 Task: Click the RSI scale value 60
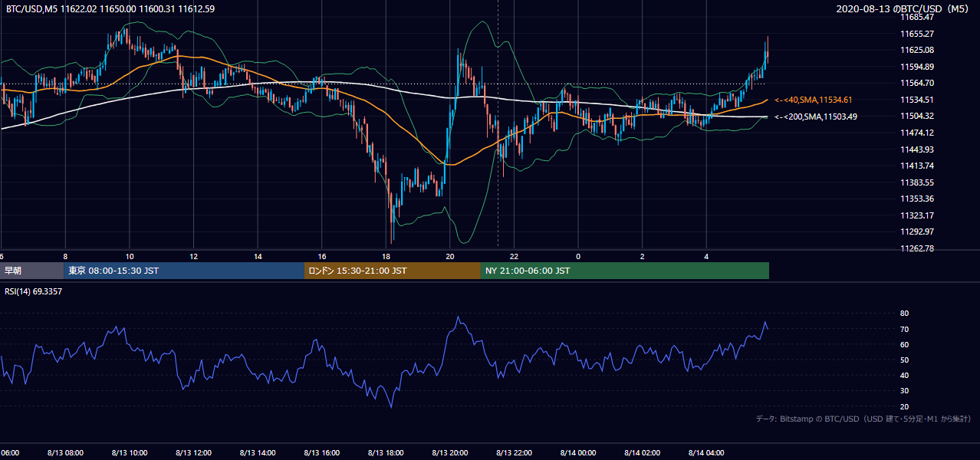coord(904,344)
